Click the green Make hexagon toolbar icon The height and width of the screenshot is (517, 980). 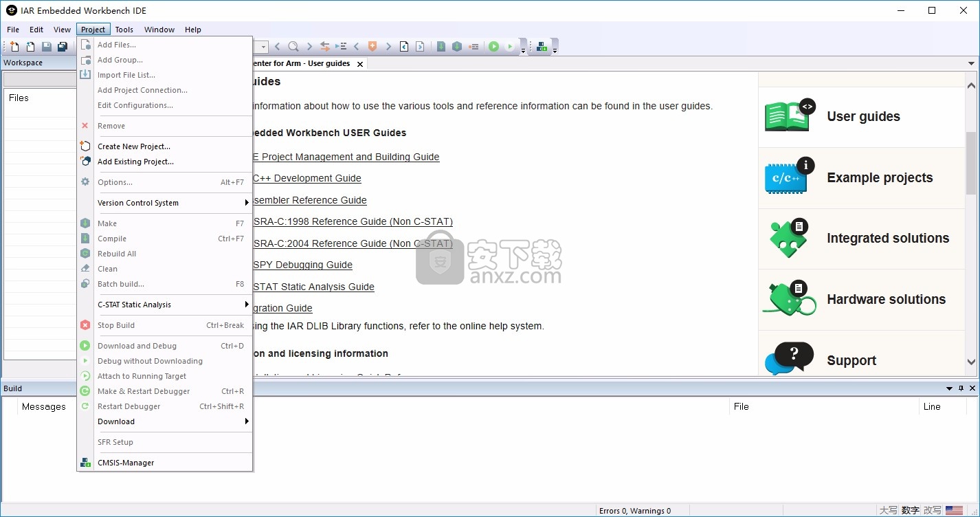(x=457, y=47)
